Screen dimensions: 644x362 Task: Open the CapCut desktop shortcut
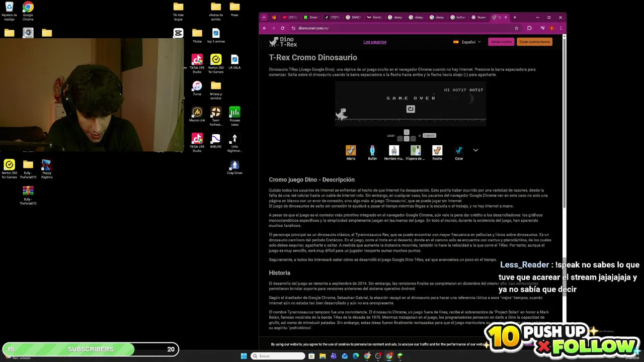point(178,33)
